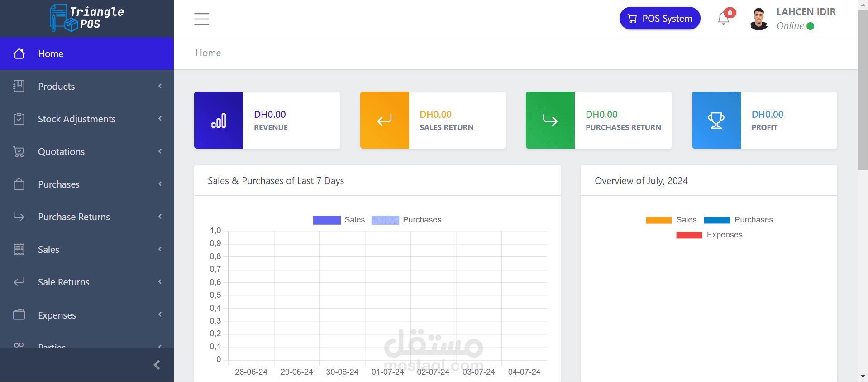Click the Purchases bag icon
The height and width of the screenshot is (382, 868).
coord(19,184)
